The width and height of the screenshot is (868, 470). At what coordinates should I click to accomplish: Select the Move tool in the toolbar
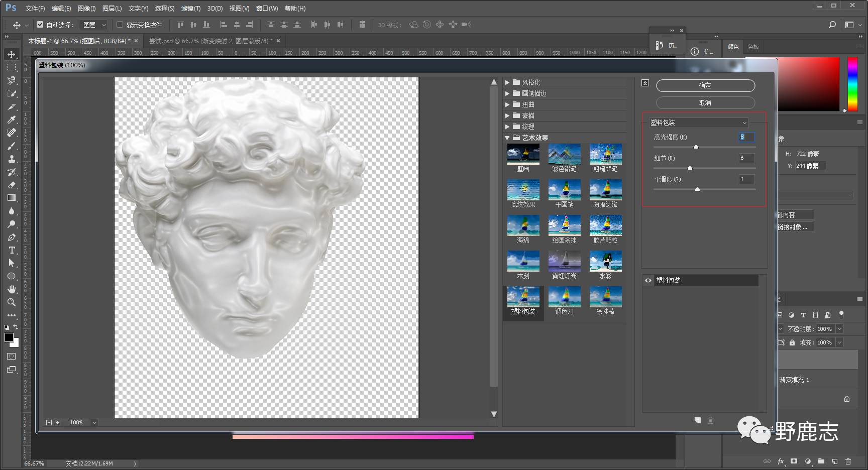[12, 54]
